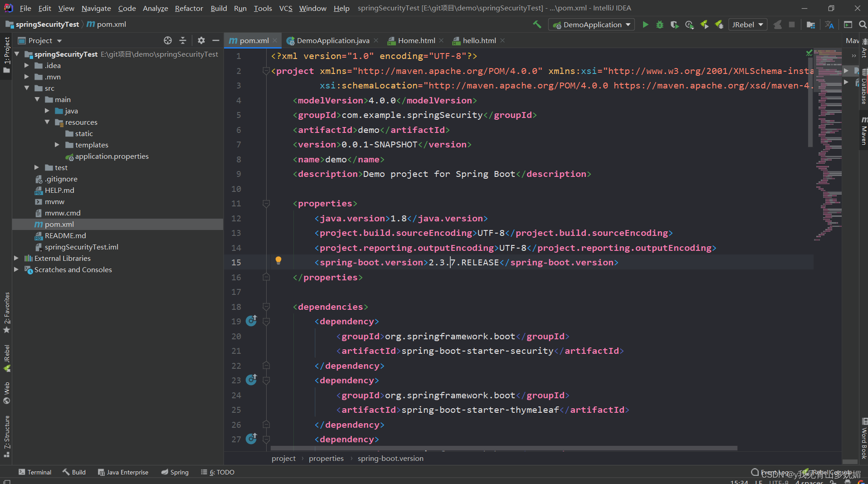Debug with JRebel rocket icon

(719, 24)
